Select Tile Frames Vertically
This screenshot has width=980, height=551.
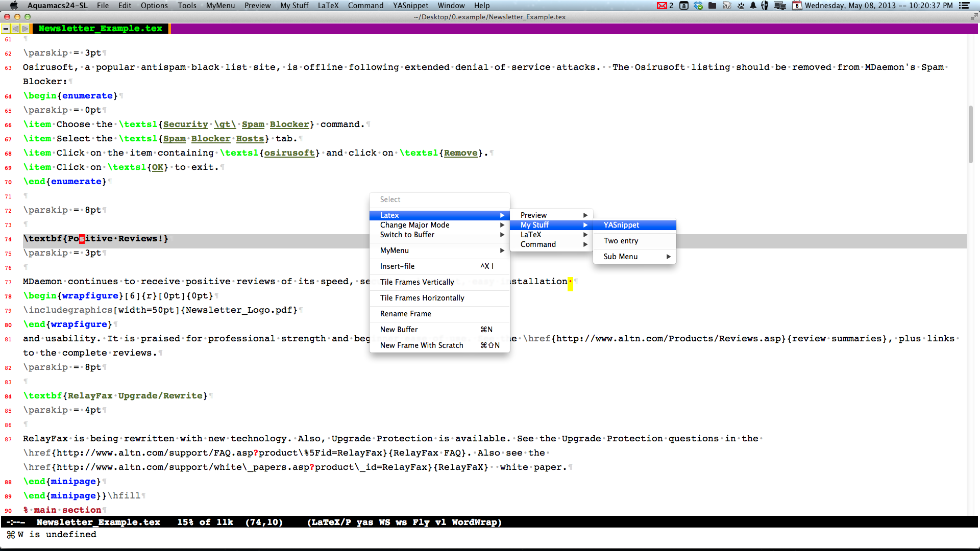point(439,282)
